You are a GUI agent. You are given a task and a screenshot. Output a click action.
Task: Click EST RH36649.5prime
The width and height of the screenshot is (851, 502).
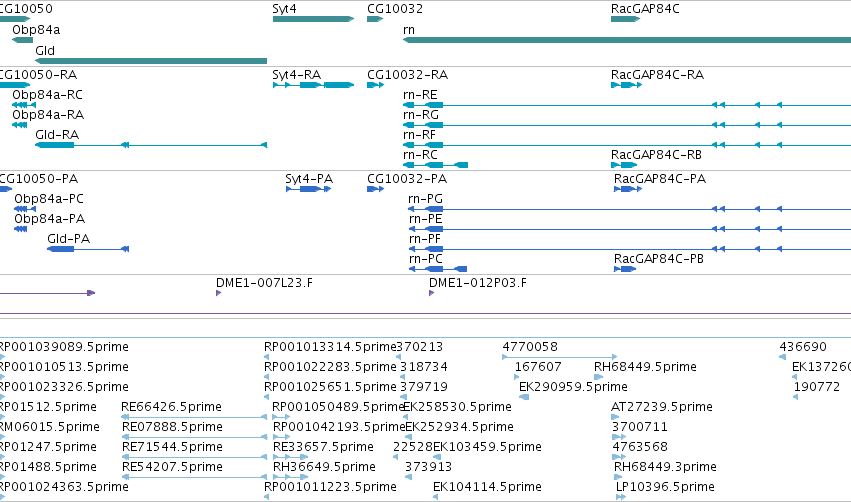(324, 467)
